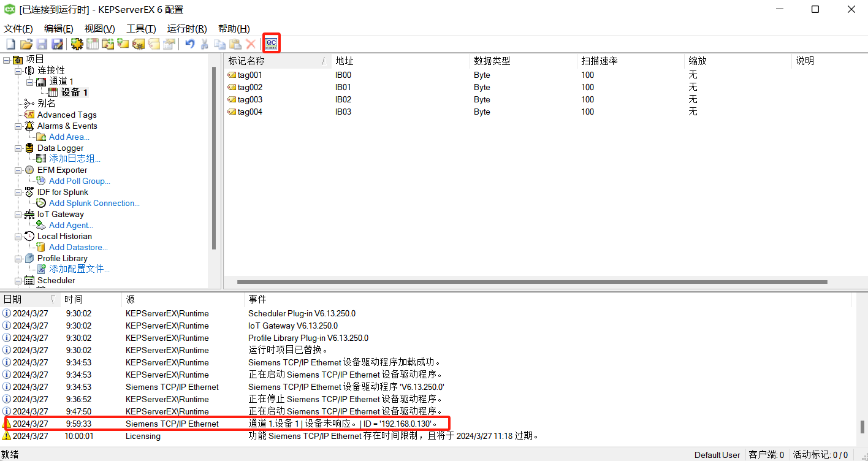Select the 别名 alias node icon
The height and width of the screenshot is (461, 868).
click(29, 104)
